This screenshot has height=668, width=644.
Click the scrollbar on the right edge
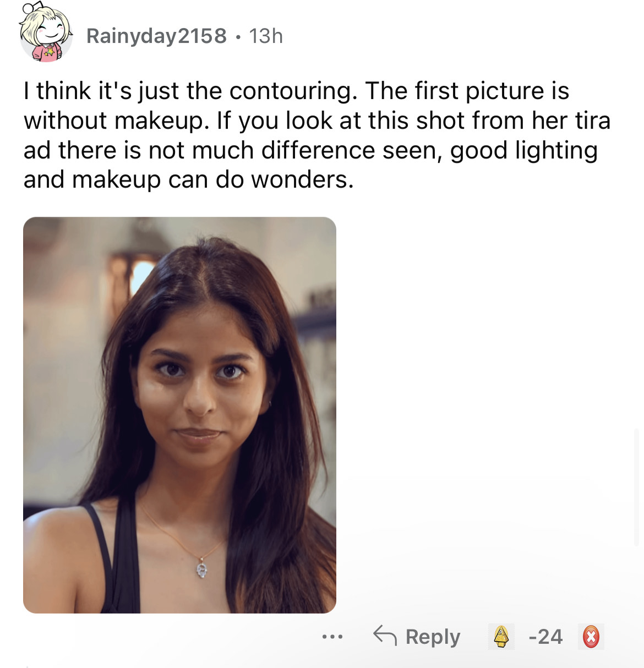point(637,484)
